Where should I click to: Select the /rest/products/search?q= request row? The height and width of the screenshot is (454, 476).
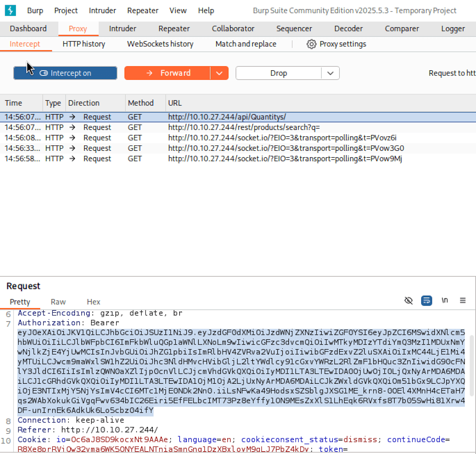click(x=238, y=127)
